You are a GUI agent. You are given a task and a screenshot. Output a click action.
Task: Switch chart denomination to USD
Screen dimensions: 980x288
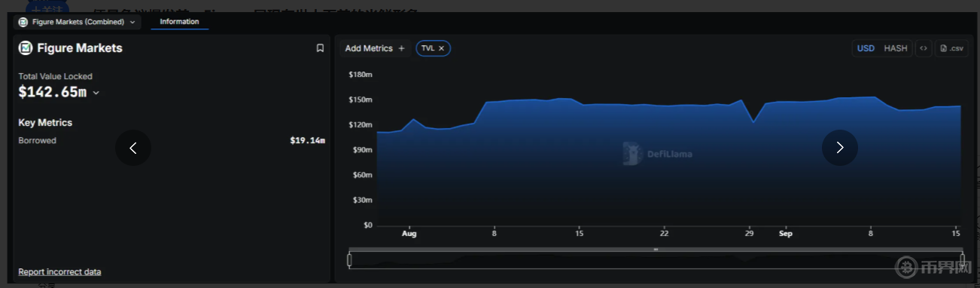click(x=866, y=48)
